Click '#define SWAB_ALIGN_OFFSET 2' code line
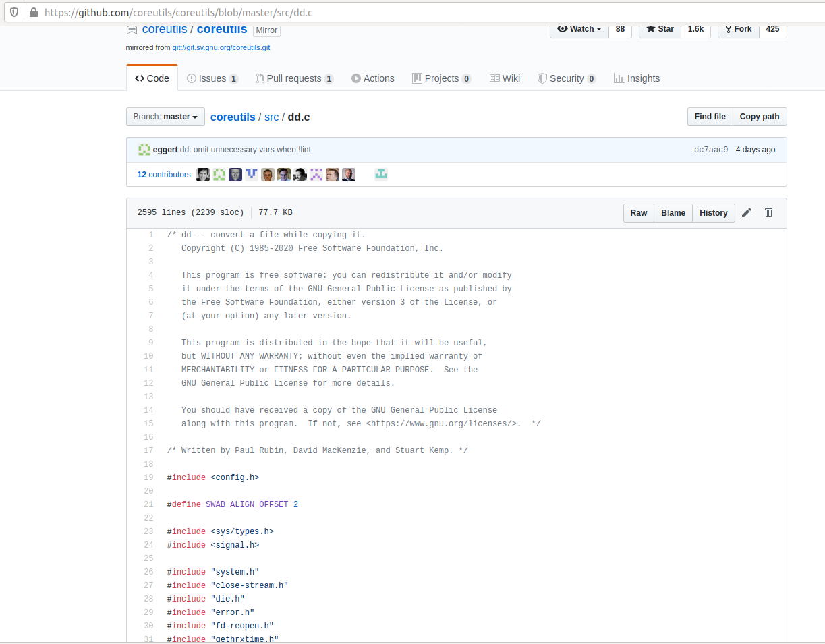The height and width of the screenshot is (644, 825). tap(233, 504)
